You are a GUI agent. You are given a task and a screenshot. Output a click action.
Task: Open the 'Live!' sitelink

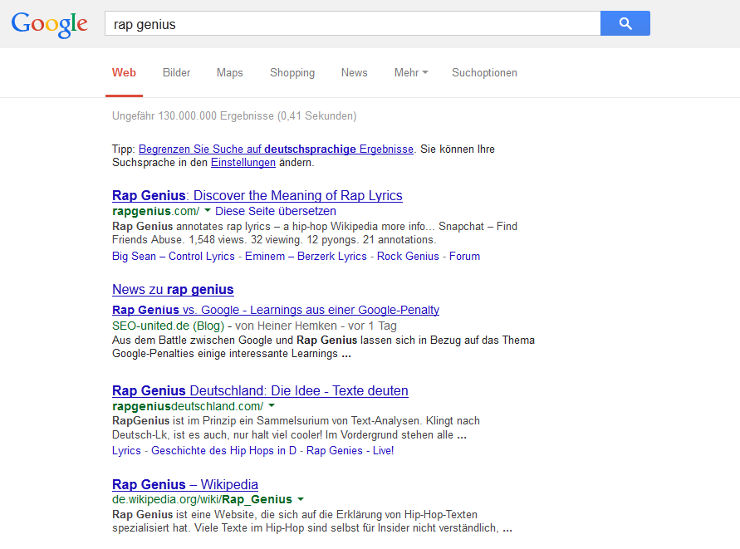383,451
